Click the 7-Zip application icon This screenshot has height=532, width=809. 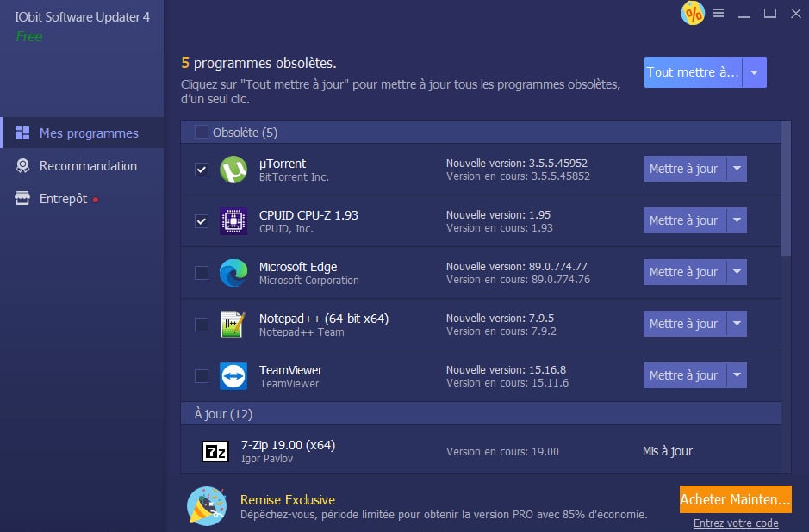215,452
